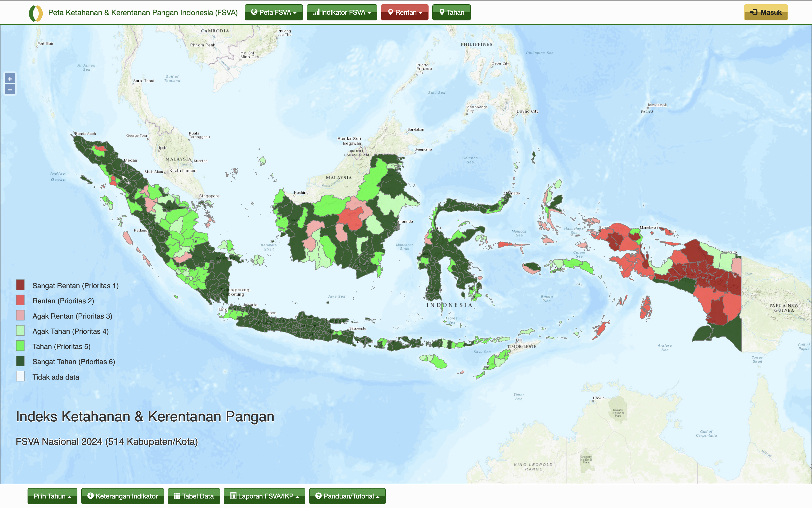Click the Tahan map filter button
The height and width of the screenshot is (508, 812).
coord(451,12)
